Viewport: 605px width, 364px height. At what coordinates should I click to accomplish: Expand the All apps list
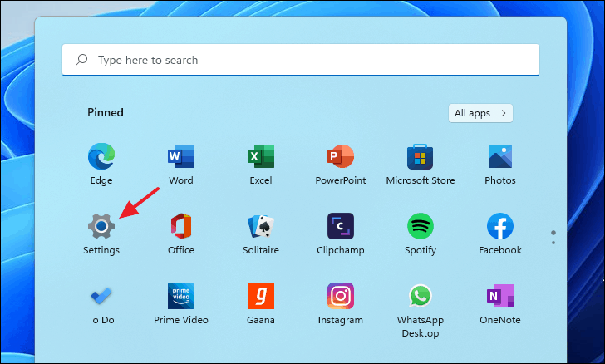point(480,113)
